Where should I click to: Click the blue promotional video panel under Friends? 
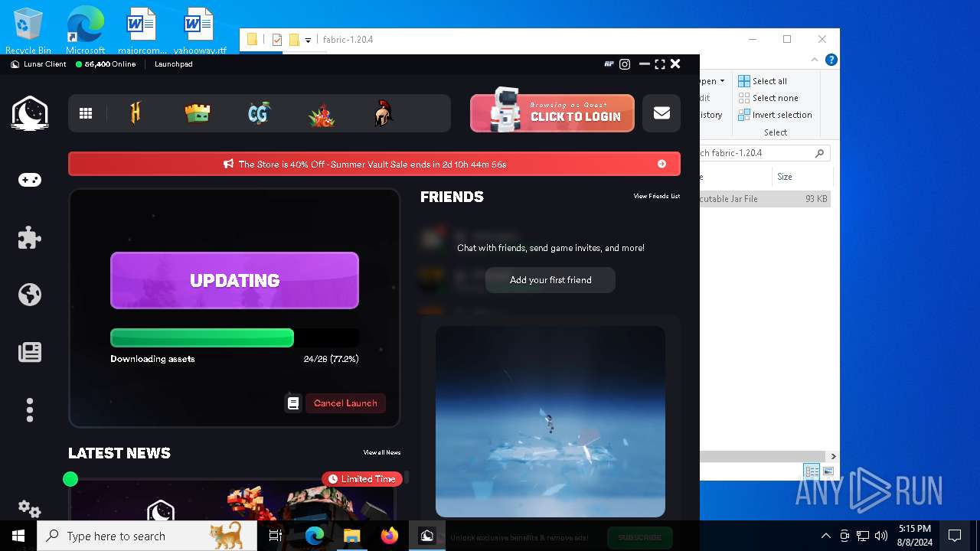[550, 422]
